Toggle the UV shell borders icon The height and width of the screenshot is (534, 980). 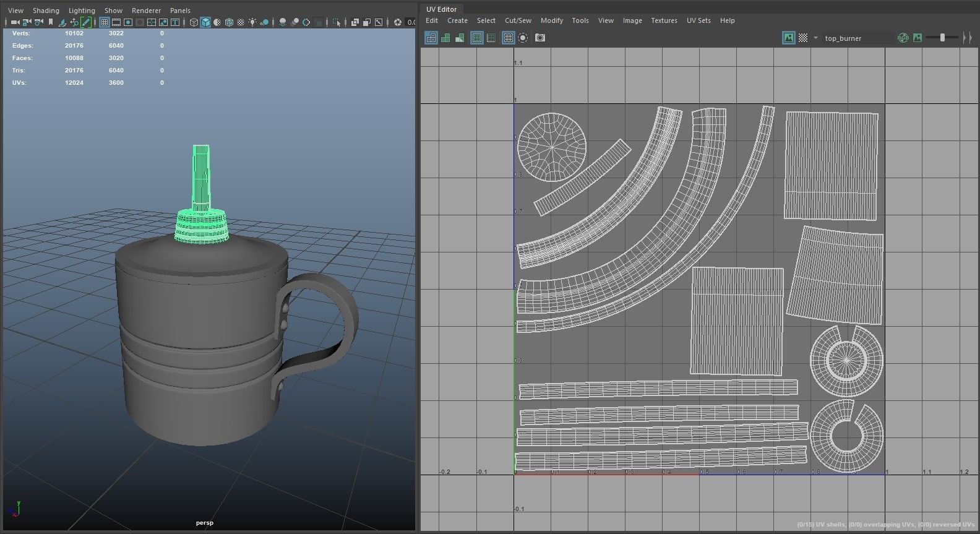(491, 38)
